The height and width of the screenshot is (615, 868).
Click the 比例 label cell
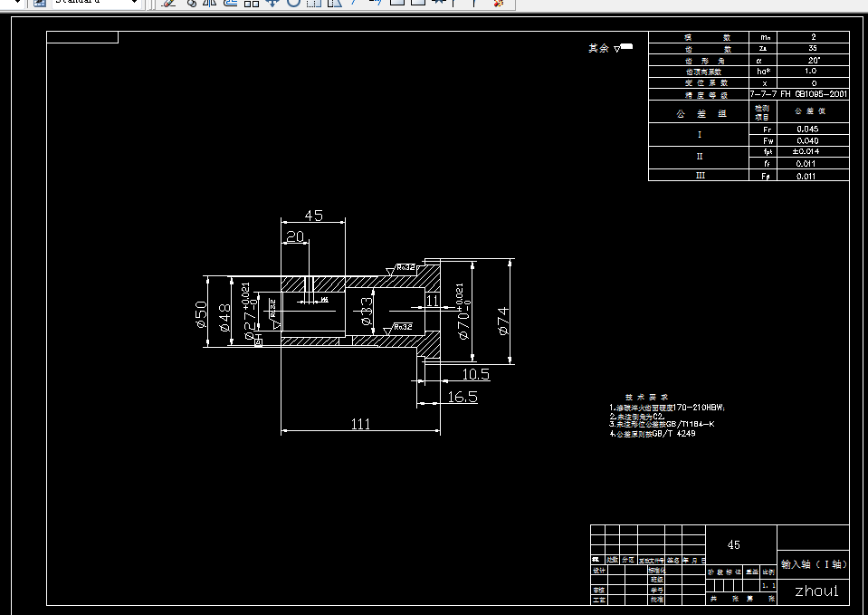click(x=768, y=572)
